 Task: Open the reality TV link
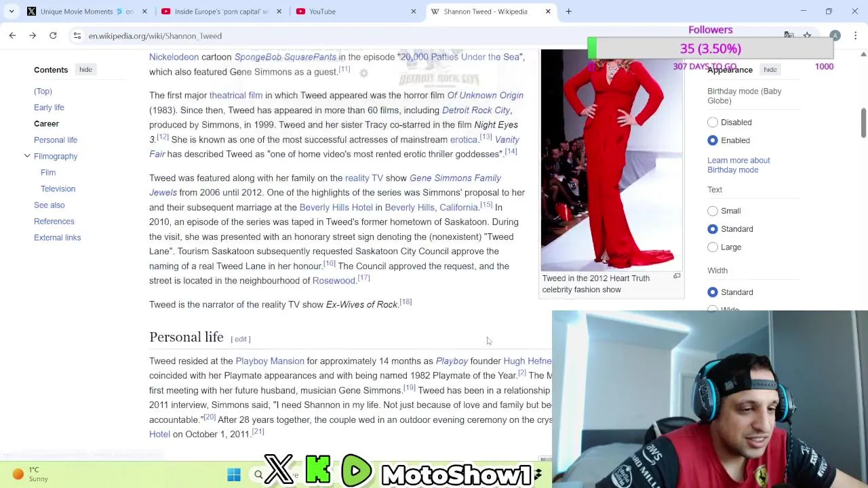coord(364,178)
